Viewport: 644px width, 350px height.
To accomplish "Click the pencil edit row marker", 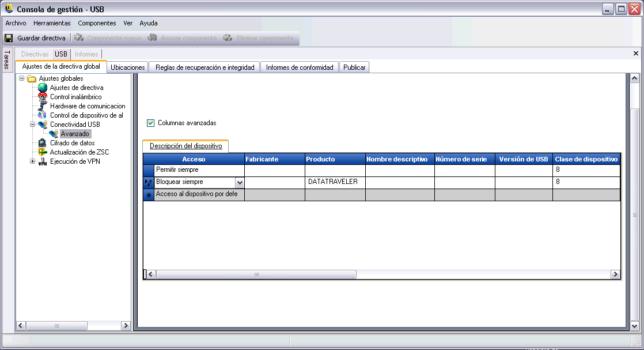I will point(149,182).
